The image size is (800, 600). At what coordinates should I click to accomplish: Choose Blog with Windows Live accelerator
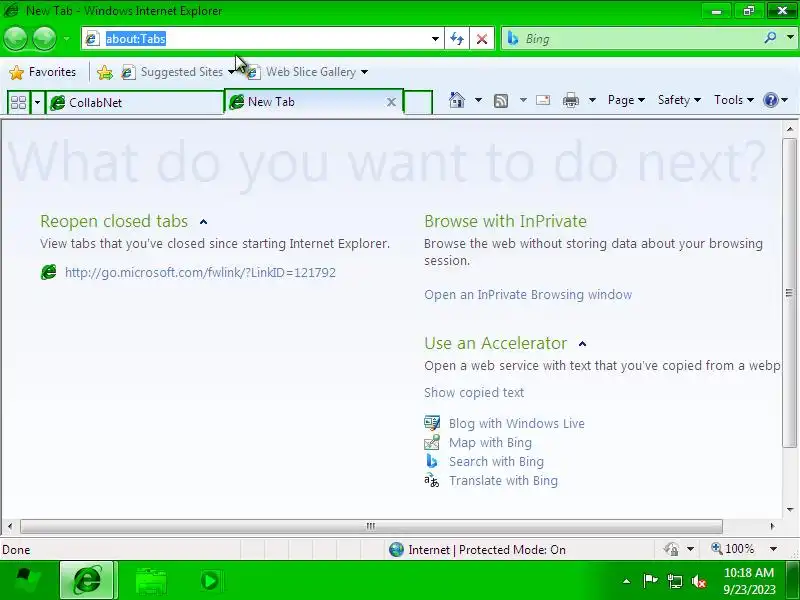click(516, 423)
